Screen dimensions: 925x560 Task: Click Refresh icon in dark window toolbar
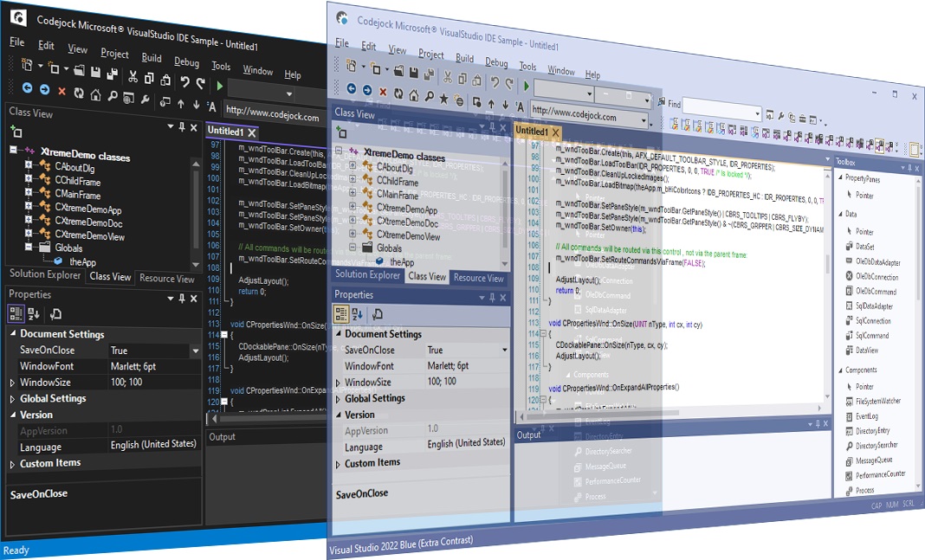click(x=79, y=93)
